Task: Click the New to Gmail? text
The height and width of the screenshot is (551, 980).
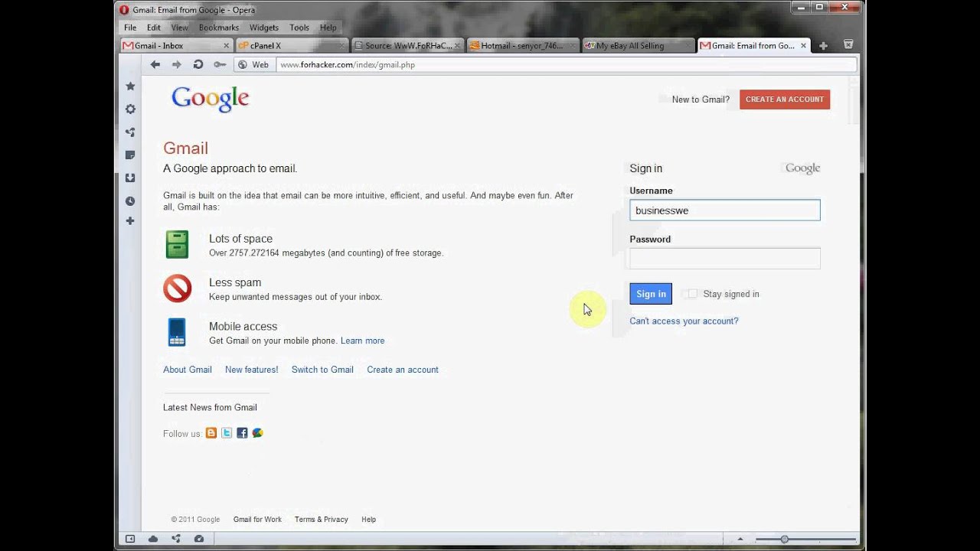Action: (701, 99)
